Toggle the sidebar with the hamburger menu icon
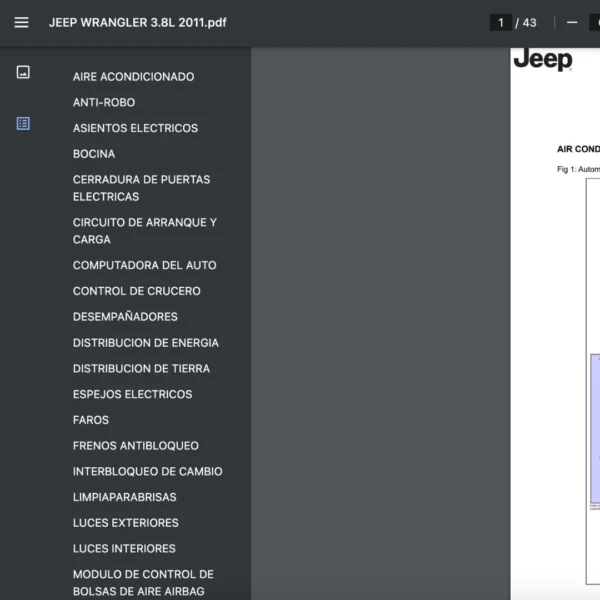The height and width of the screenshot is (600, 600). pyautogui.click(x=21, y=22)
